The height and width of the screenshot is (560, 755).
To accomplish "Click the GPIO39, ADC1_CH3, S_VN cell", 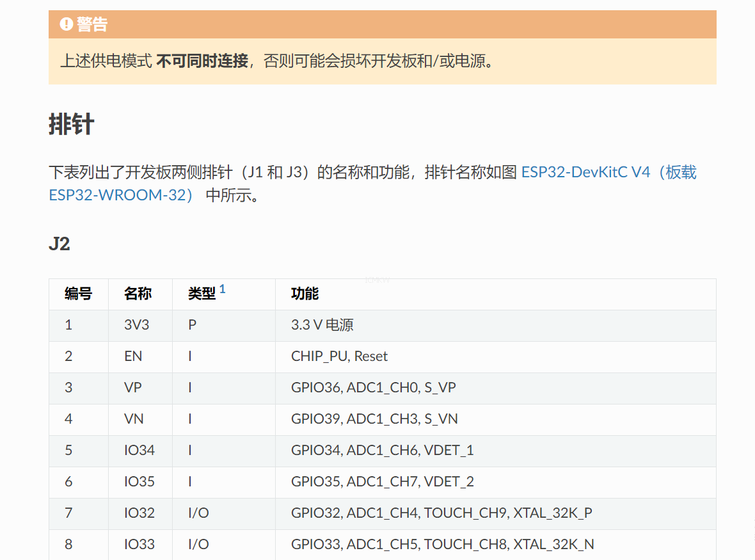I will coord(374,419).
